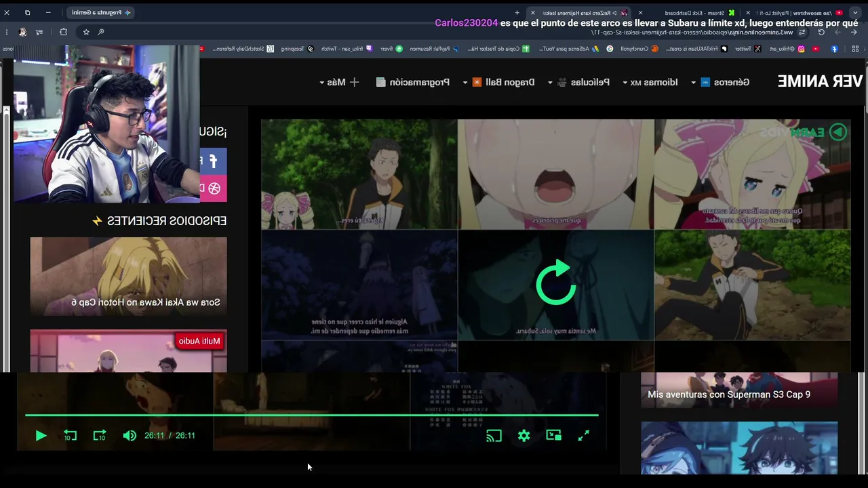The height and width of the screenshot is (488, 868).
Task: Open the Twitter bookmark
Action: (x=748, y=49)
